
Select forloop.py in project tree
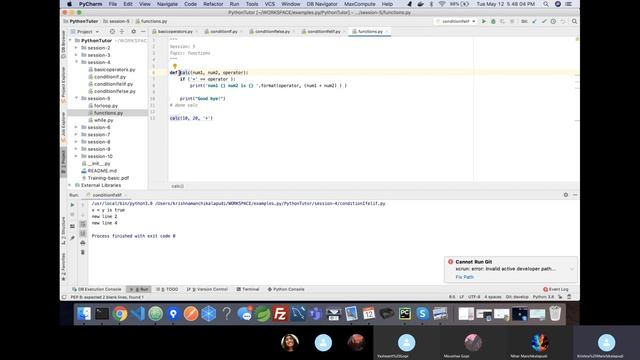pos(106,106)
